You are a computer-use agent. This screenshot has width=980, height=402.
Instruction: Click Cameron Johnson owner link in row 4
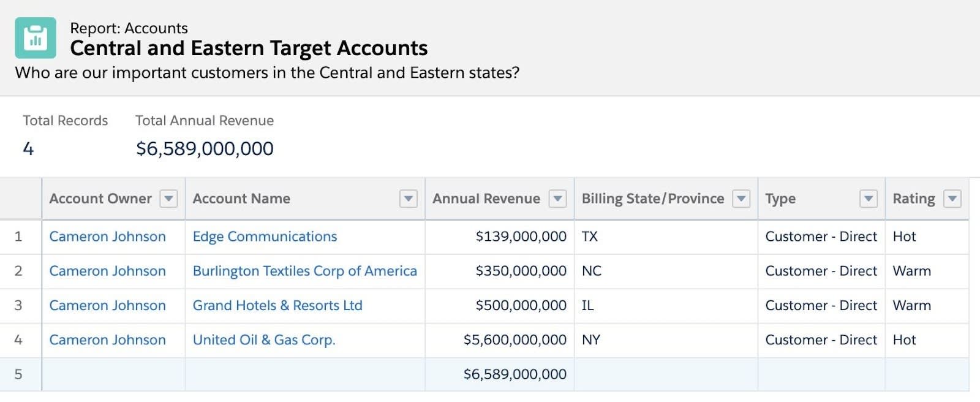tap(107, 339)
